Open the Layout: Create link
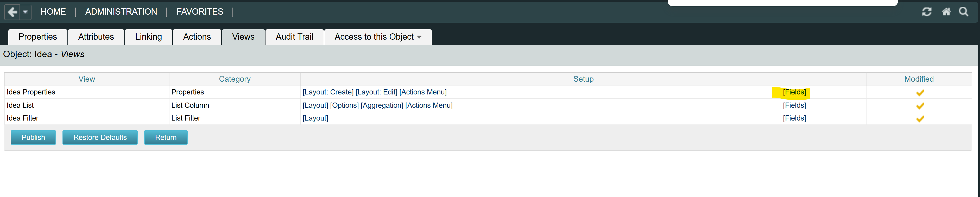This screenshot has height=197, width=980. coord(328,92)
